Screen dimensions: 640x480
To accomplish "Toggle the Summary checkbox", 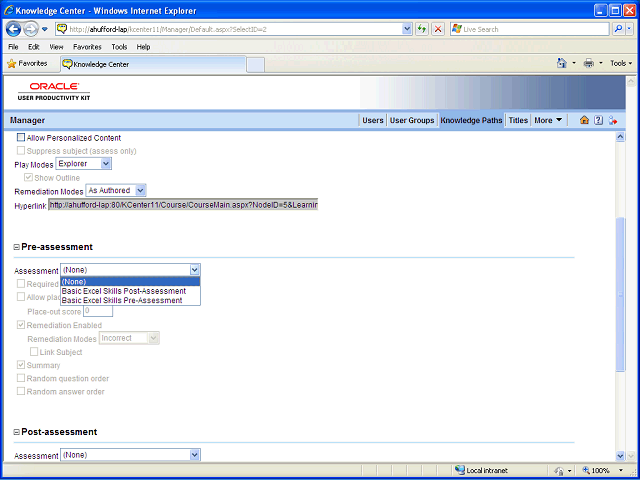I will coord(21,364).
